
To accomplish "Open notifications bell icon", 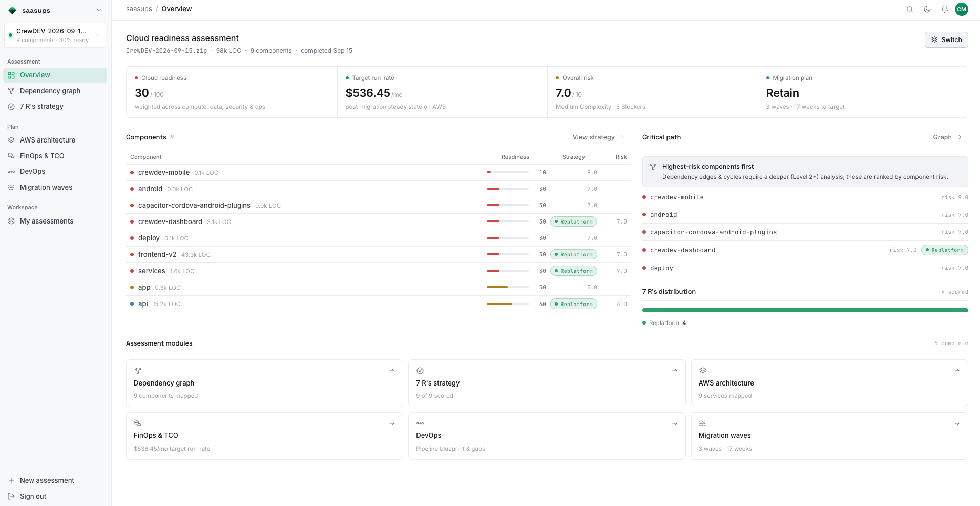I will tap(945, 9).
